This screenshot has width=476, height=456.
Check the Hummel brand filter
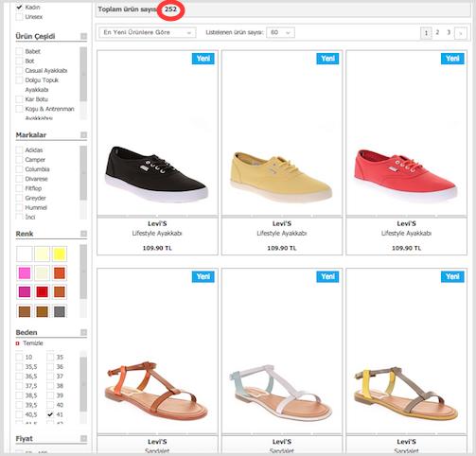click(x=19, y=208)
